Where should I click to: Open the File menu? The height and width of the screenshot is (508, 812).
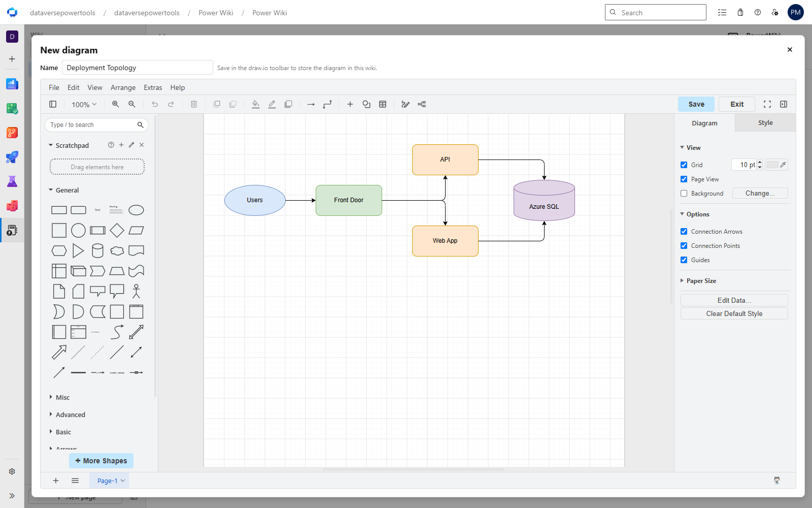click(54, 87)
